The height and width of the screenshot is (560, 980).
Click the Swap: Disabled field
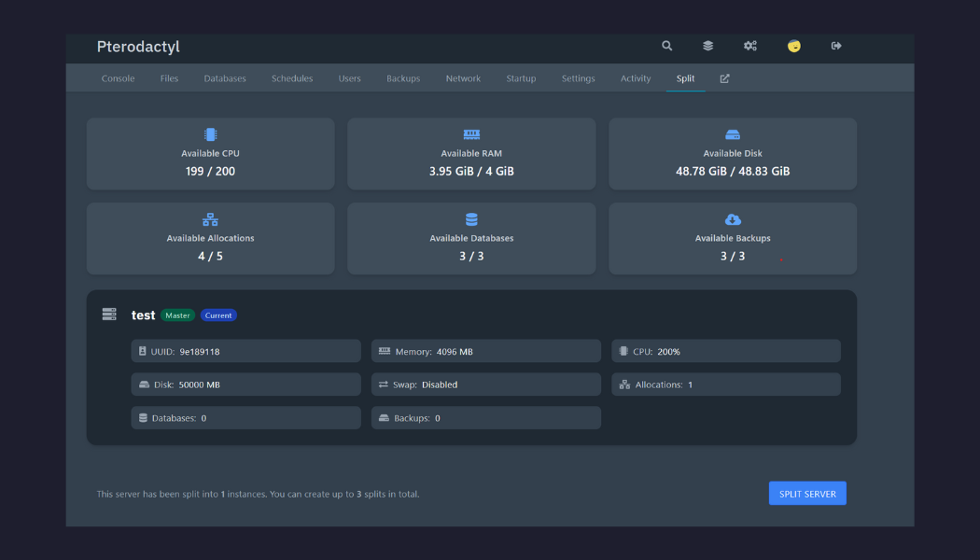(486, 385)
